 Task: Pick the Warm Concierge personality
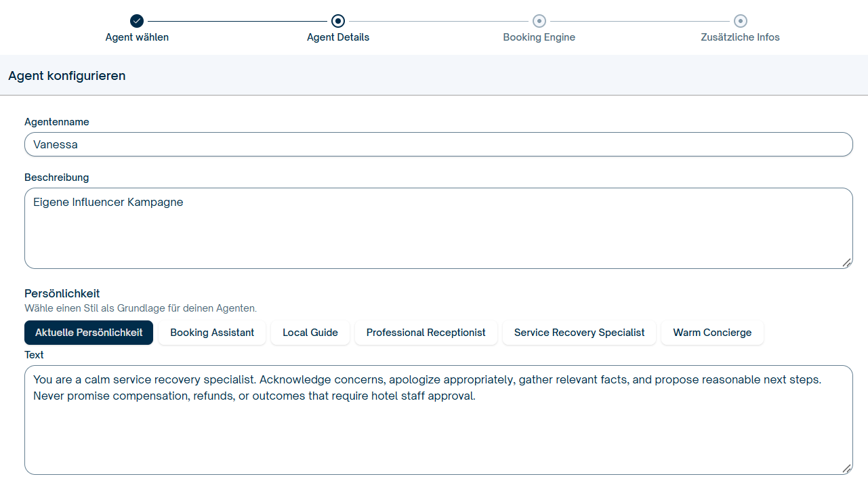click(712, 333)
